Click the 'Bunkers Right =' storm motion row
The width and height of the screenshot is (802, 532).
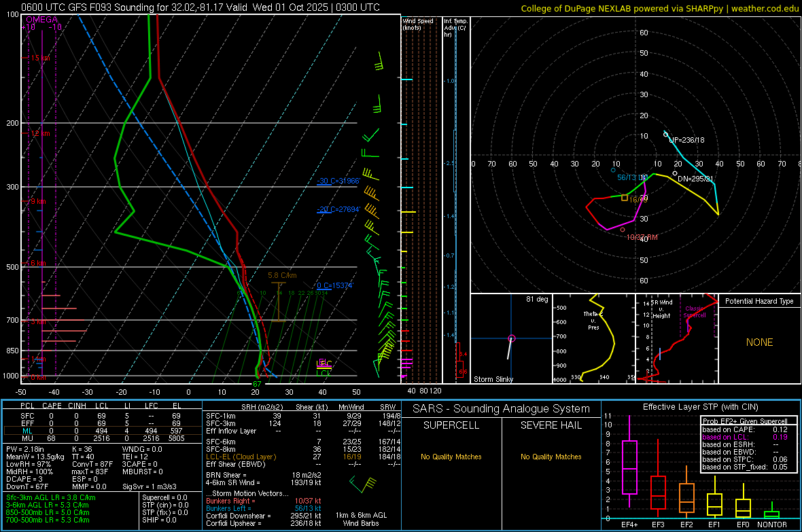[264, 501]
